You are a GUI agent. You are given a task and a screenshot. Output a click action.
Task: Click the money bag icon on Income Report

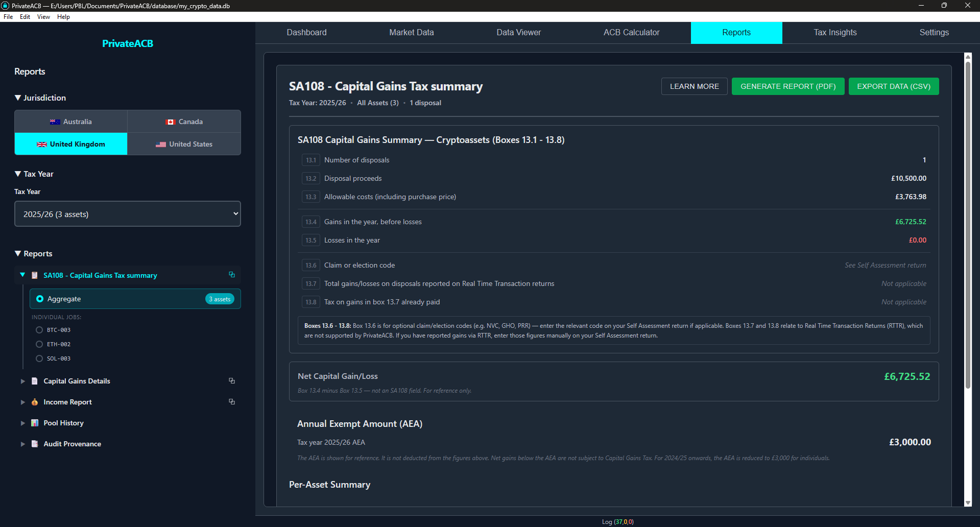(35, 402)
